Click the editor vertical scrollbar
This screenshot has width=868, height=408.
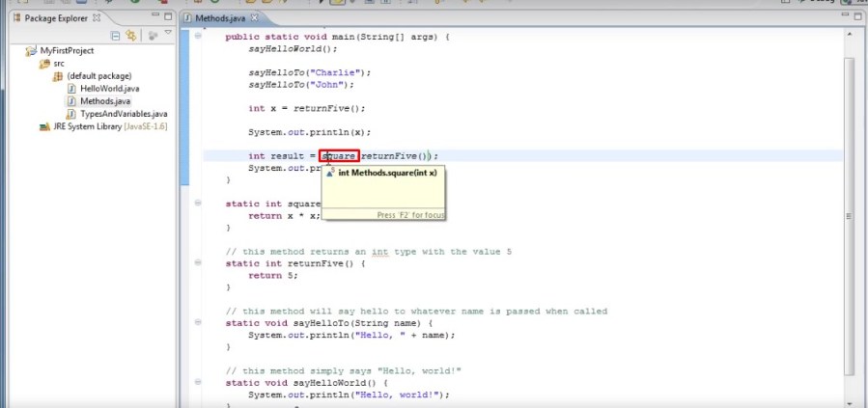[x=850, y=193]
